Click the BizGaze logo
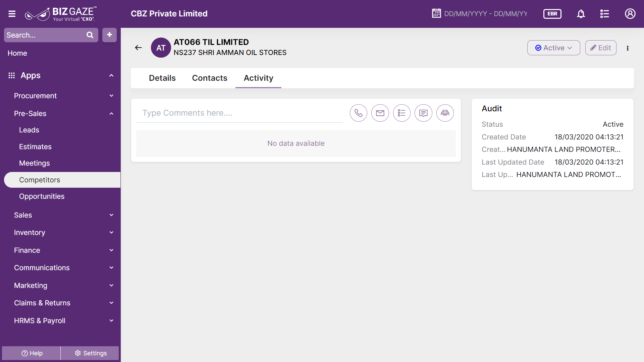This screenshot has width=644, height=362. point(61,14)
